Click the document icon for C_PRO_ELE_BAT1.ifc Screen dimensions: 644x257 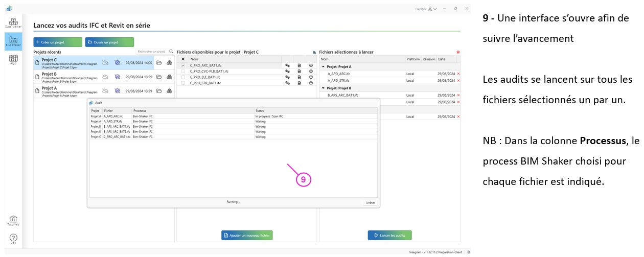[299, 77]
